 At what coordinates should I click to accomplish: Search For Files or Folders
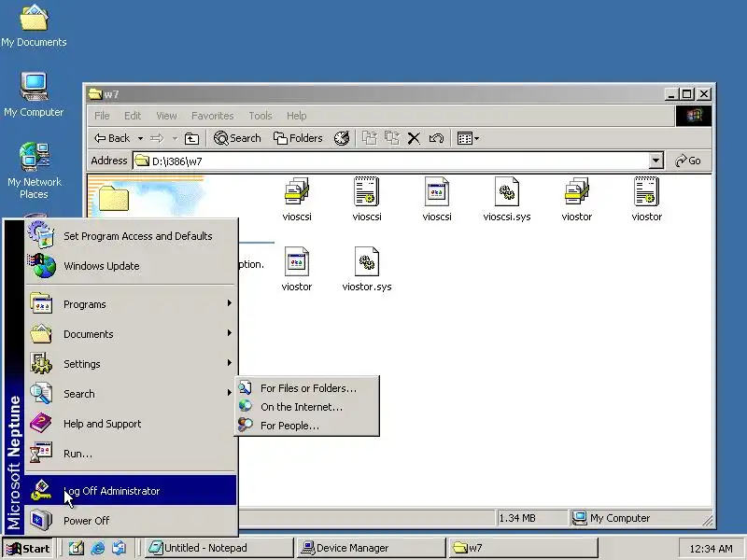point(307,388)
